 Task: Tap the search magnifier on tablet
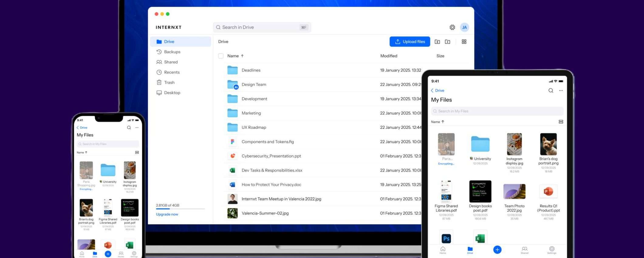click(550, 90)
